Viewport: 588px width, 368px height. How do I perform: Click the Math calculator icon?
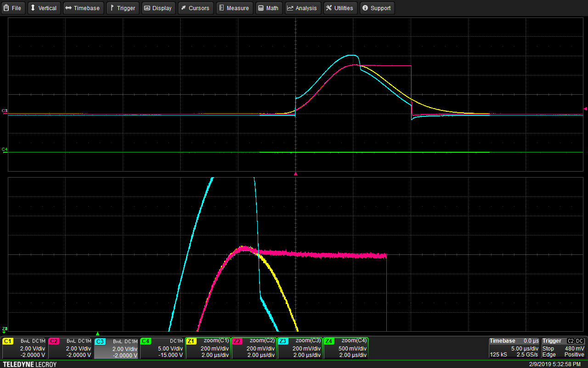point(261,8)
